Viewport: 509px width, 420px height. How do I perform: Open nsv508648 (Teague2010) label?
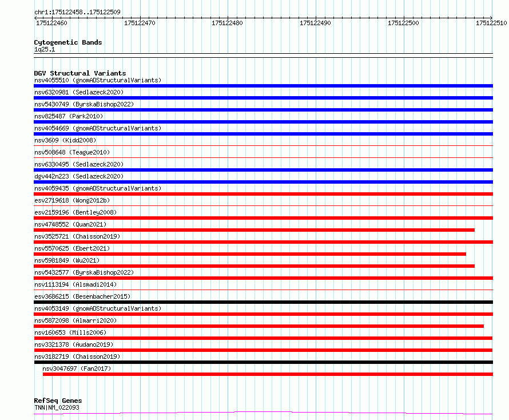(x=72, y=152)
